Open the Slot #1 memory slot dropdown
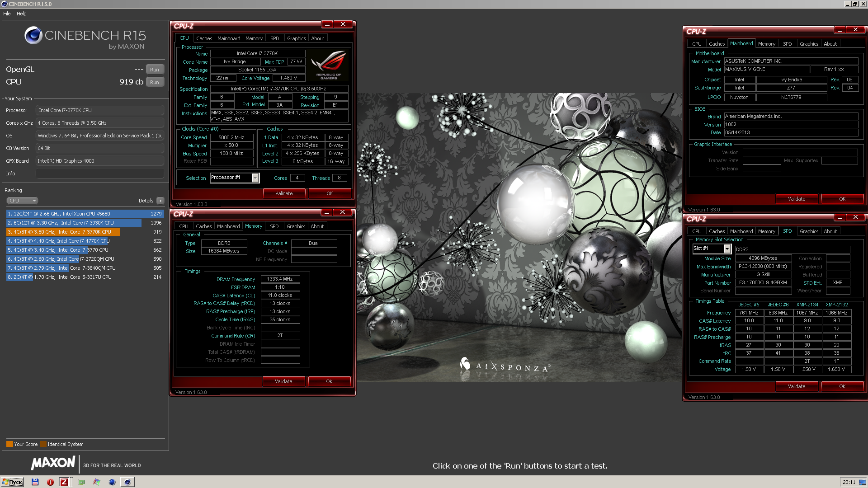The height and width of the screenshot is (488, 868). click(727, 249)
